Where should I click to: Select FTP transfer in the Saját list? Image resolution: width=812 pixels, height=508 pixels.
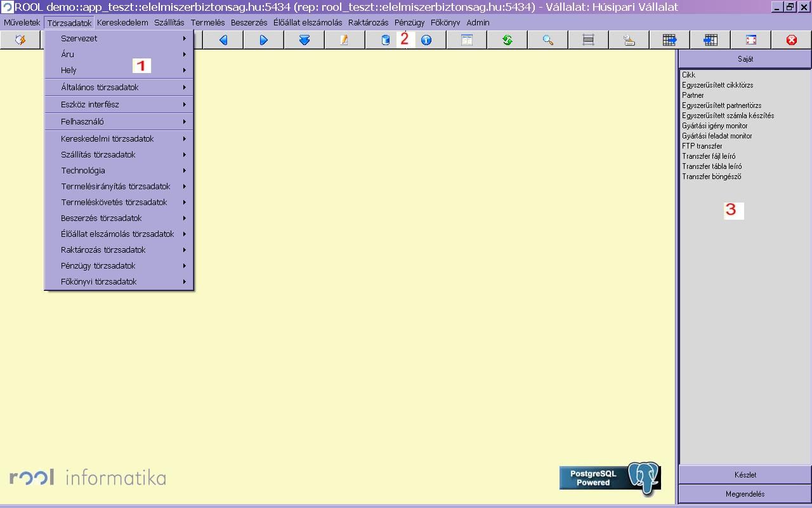pos(702,146)
